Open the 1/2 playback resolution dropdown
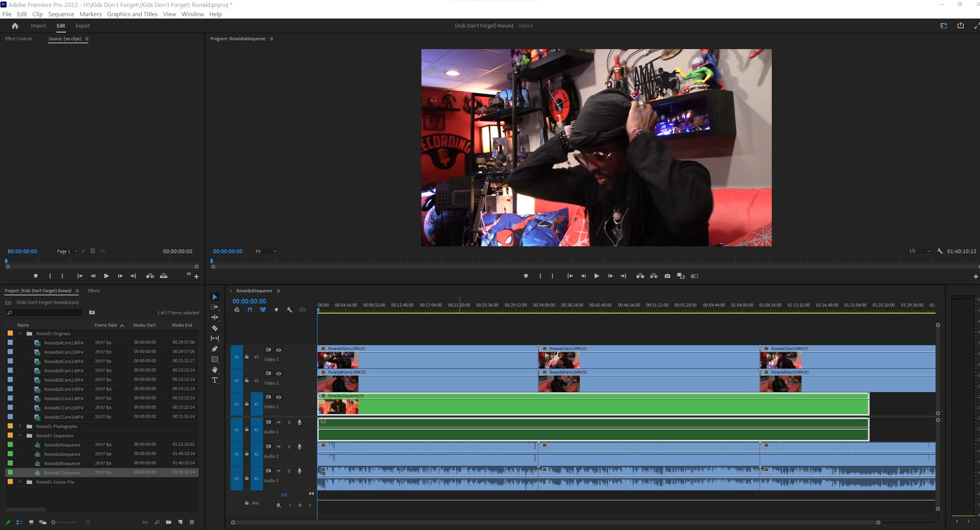Viewport: 980px width, 530px height. 919,251
